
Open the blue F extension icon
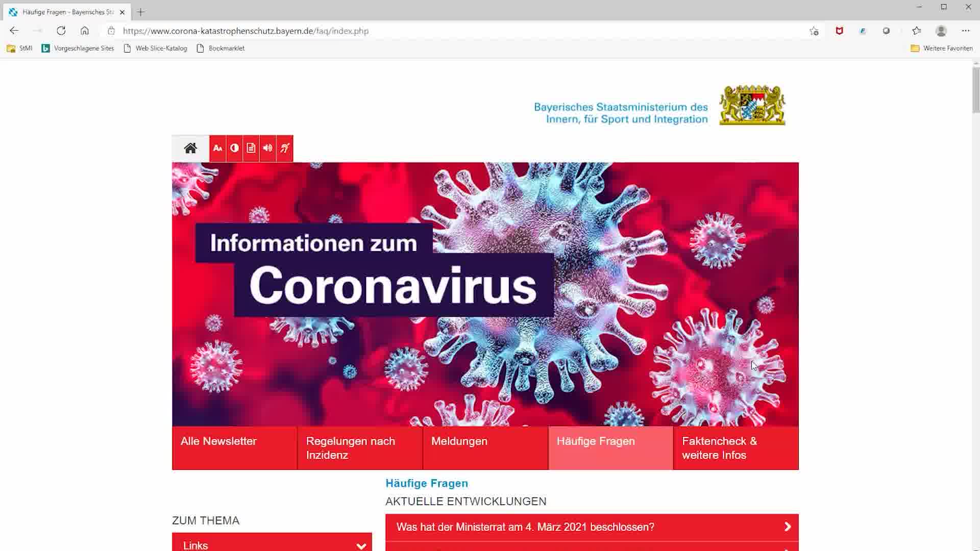(863, 31)
